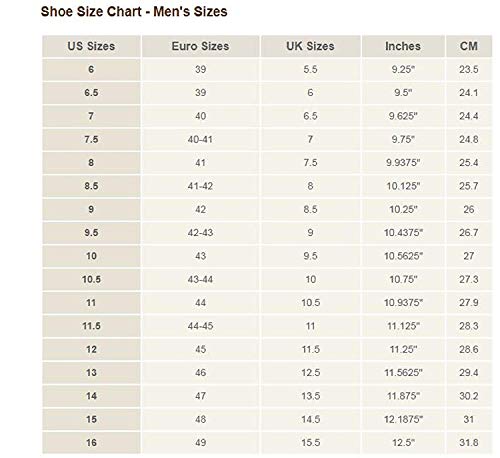Select US size 6 row label
The height and width of the screenshot is (458, 500).
click(x=91, y=69)
